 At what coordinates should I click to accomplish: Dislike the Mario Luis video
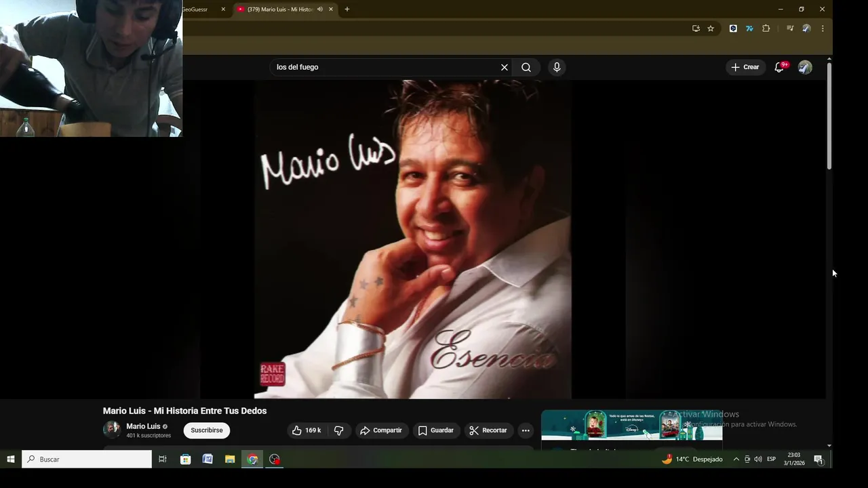pyautogui.click(x=339, y=430)
